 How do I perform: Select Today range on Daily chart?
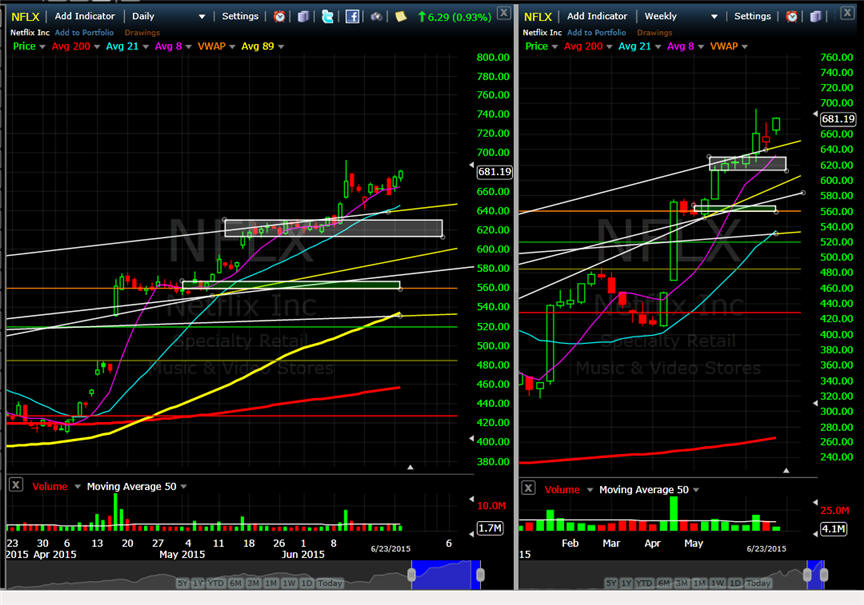330,583
